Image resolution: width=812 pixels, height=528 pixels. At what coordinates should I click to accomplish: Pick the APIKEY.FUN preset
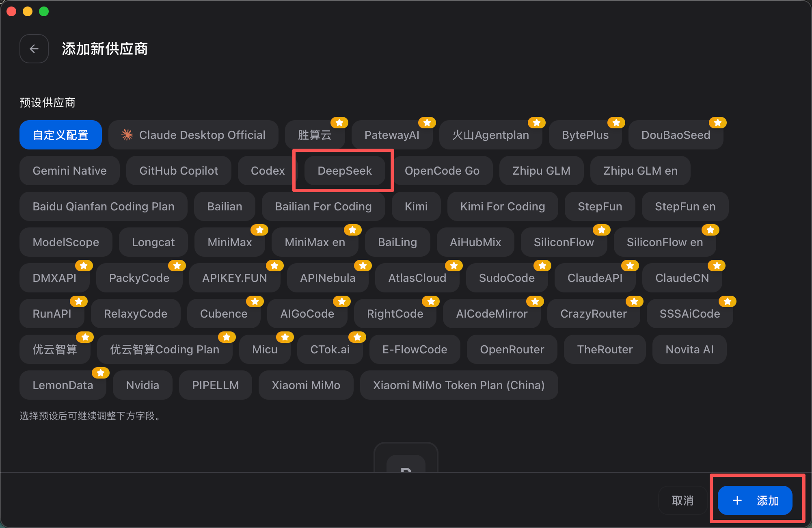tap(235, 278)
